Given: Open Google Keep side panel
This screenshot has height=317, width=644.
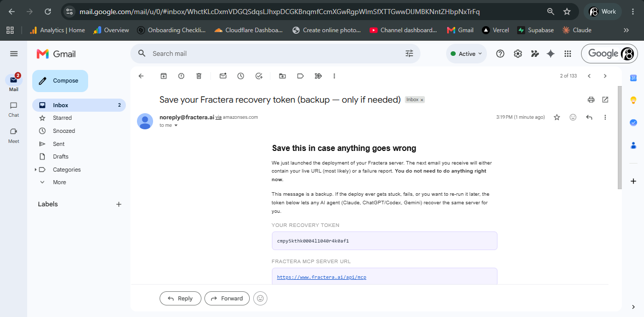Looking at the screenshot, I should [633, 100].
